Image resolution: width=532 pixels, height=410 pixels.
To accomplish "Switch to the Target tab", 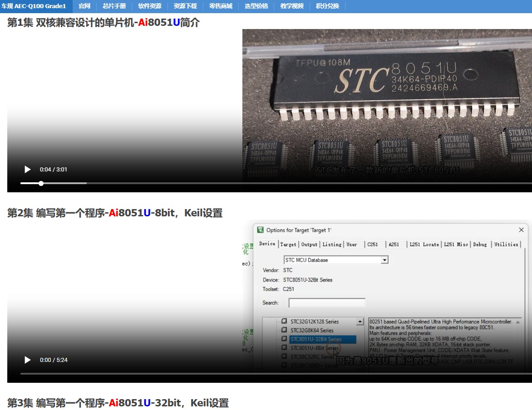I will [x=288, y=244].
